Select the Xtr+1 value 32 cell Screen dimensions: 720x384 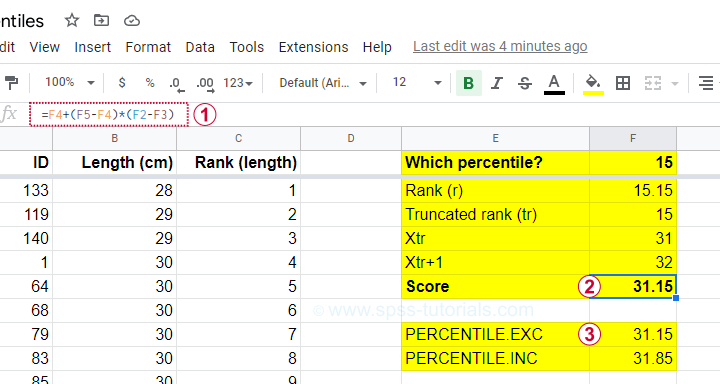coord(633,262)
